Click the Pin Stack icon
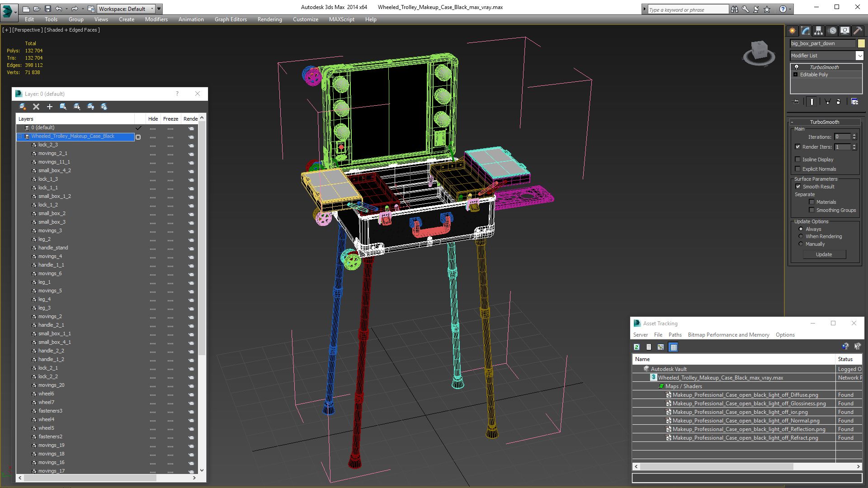 796,102
